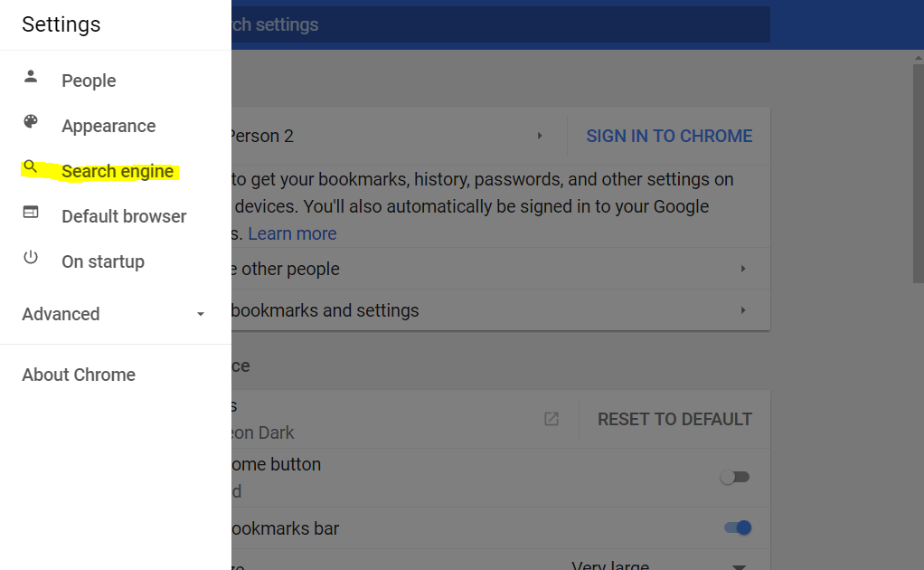Viewport: 924px width, 570px height.
Task: Select the Search engine menu item
Action: [118, 171]
